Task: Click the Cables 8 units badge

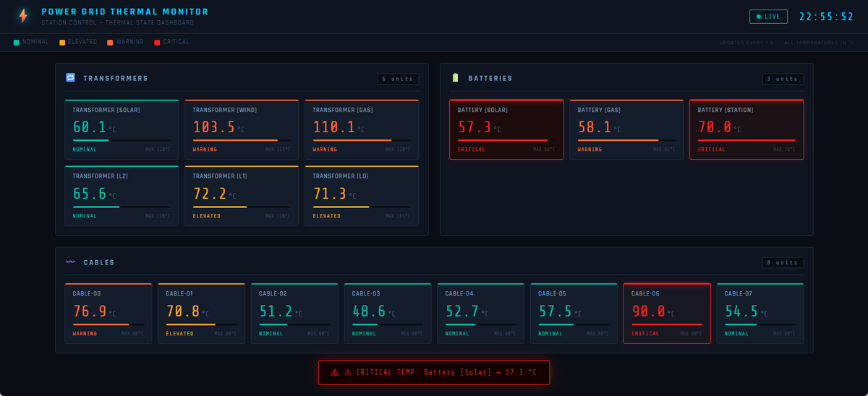Action: pos(783,262)
